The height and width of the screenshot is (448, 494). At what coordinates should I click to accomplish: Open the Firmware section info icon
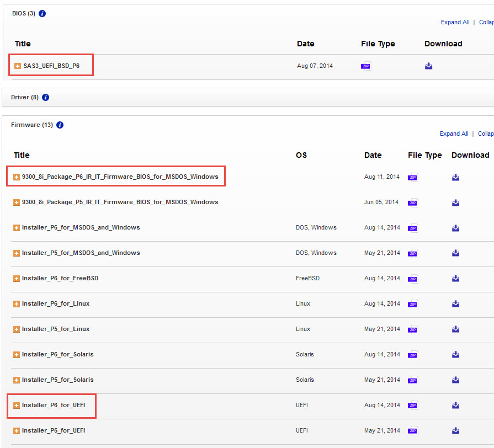[x=60, y=125]
